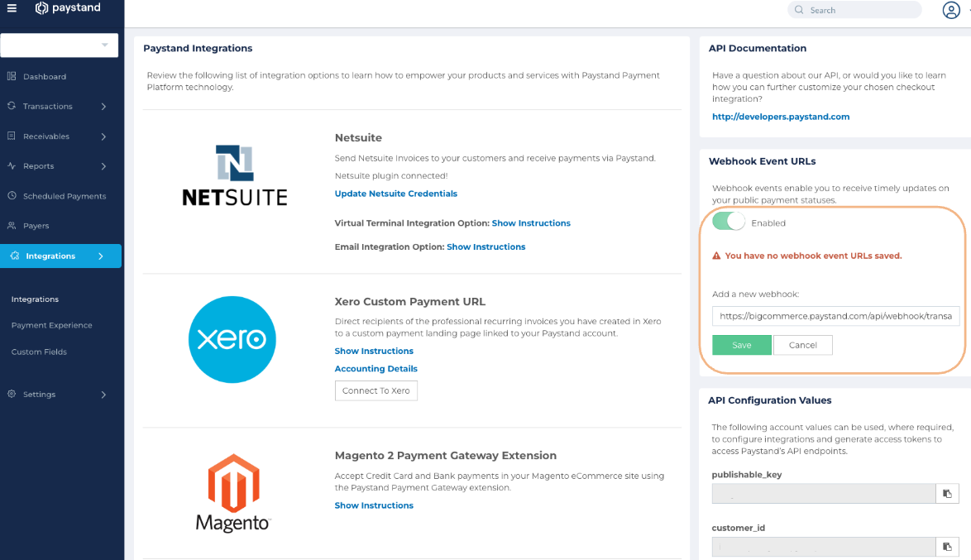Open the Payers section icon

click(x=11, y=225)
